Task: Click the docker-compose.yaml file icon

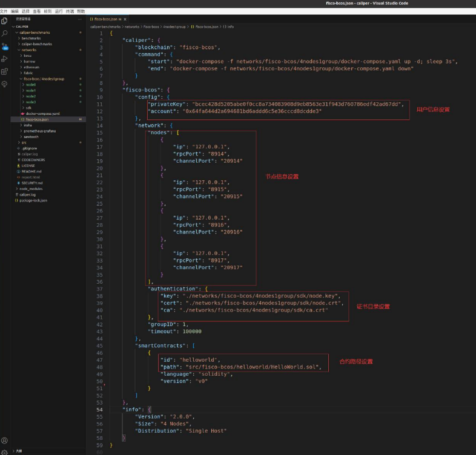Action: [x=23, y=114]
